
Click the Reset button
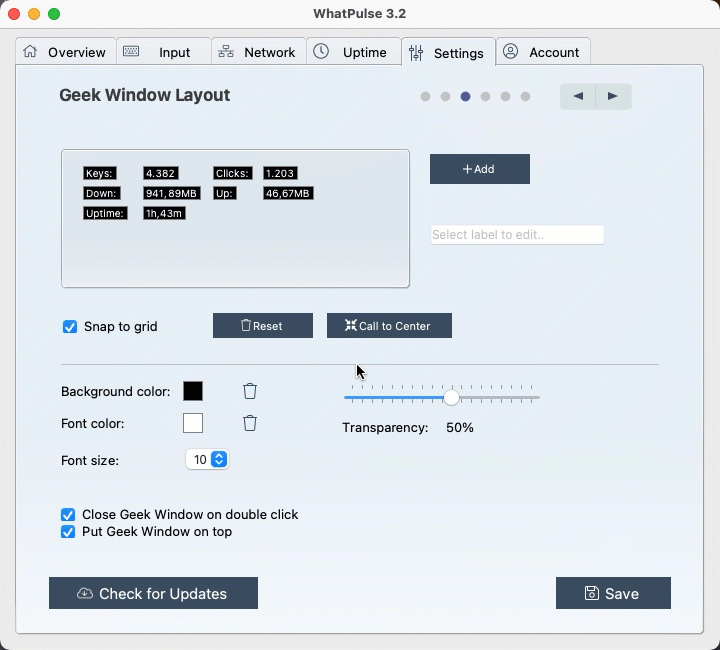263,326
